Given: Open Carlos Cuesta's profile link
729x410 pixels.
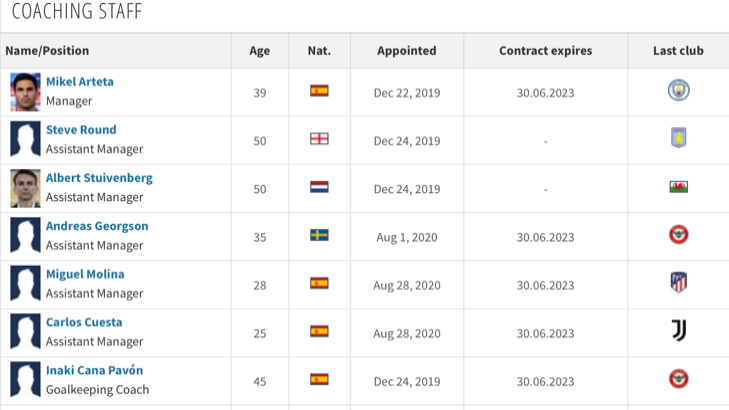Looking at the screenshot, I should [84, 322].
